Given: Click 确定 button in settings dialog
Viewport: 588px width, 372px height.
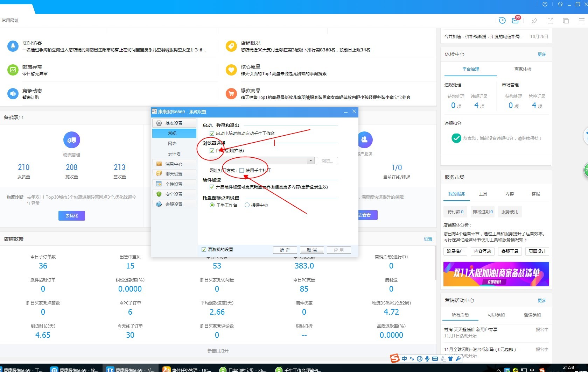Looking at the screenshot, I should 285,250.
